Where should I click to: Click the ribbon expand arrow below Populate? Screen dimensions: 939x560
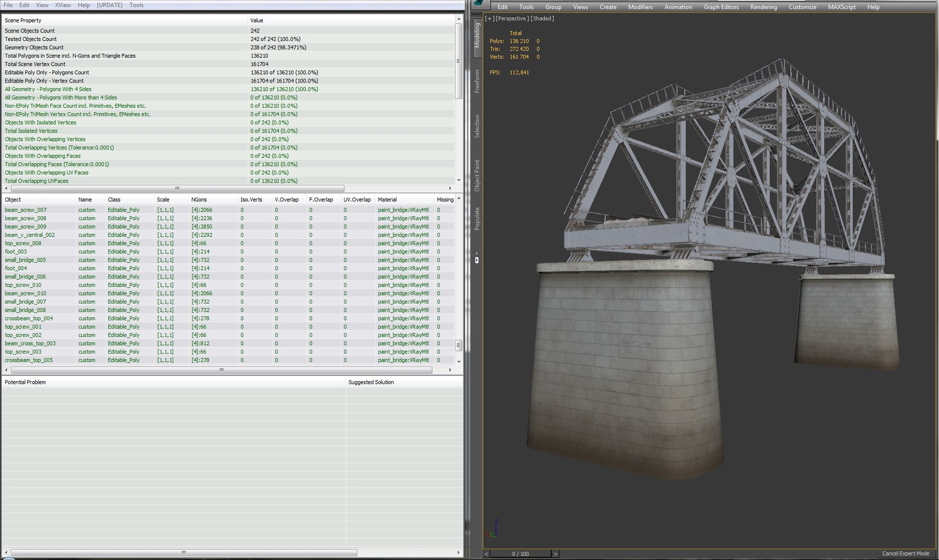click(477, 260)
